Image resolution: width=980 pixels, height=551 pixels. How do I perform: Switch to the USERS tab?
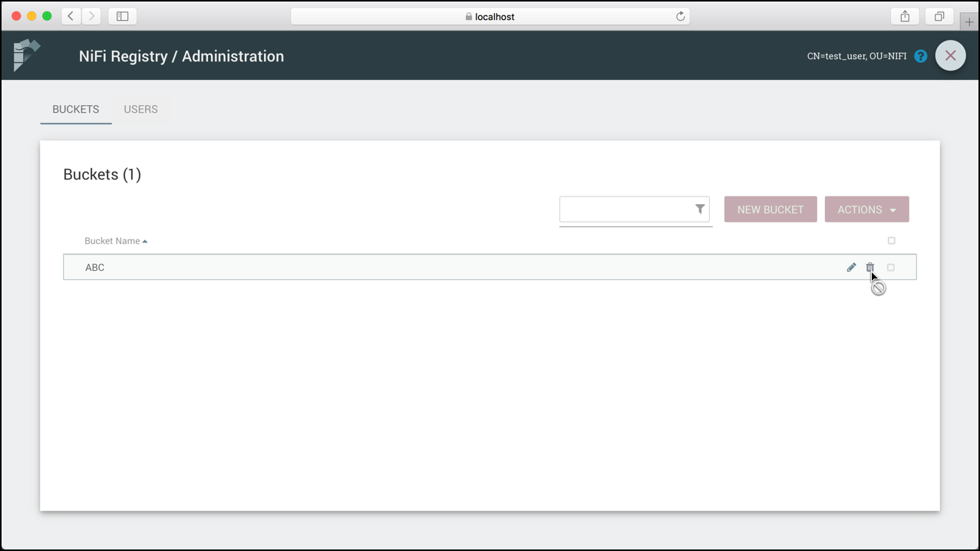tap(140, 109)
